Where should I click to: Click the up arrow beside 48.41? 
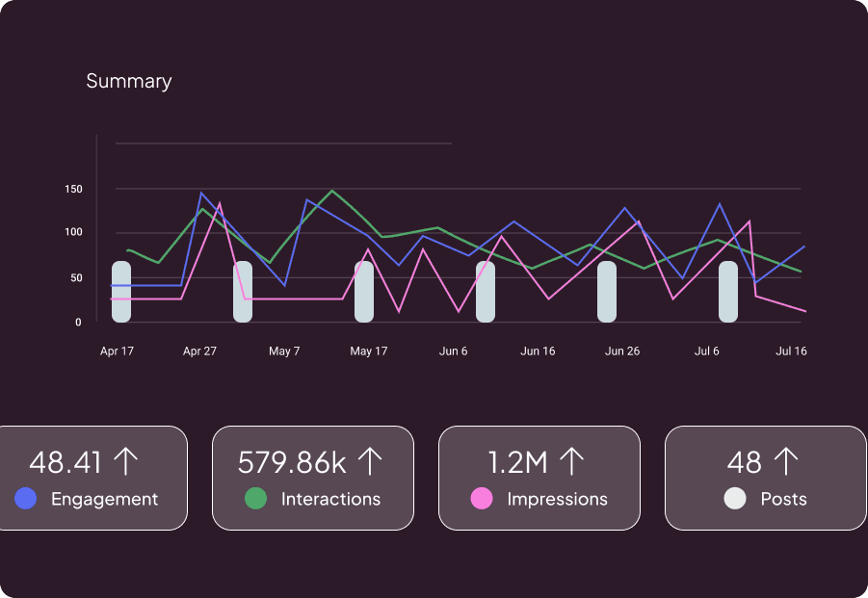click(x=125, y=462)
